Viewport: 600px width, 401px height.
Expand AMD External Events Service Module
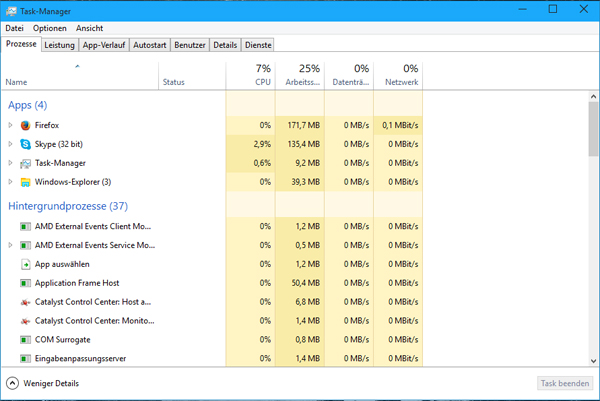click(10, 245)
